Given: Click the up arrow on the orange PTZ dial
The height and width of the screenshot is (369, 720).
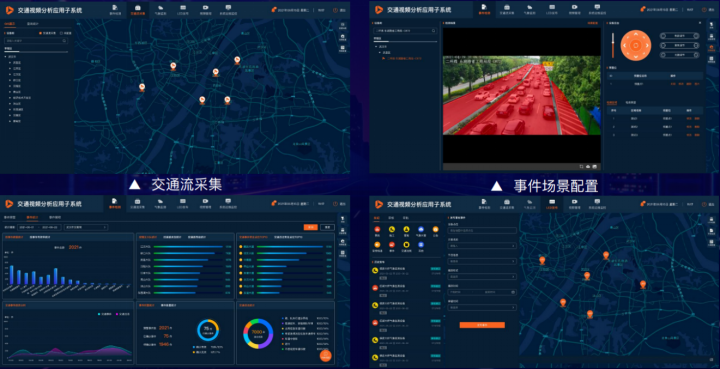Looking at the screenshot, I should (x=636, y=34).
